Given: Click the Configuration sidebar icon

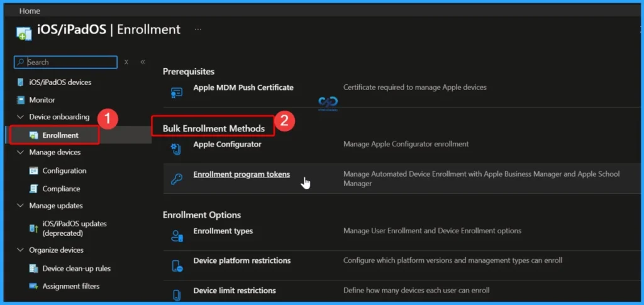Looking at the screenshot, I should click(34, 171).
